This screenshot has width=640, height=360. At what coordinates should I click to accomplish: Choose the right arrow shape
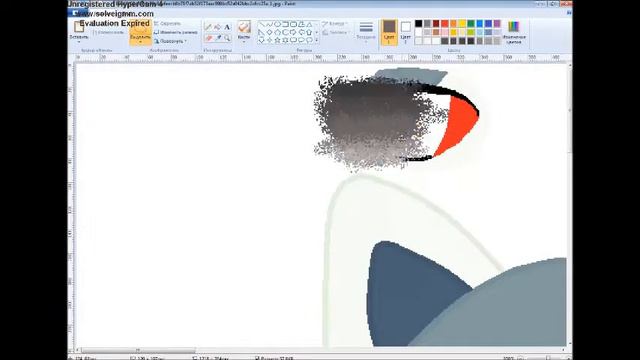point(293,32)
